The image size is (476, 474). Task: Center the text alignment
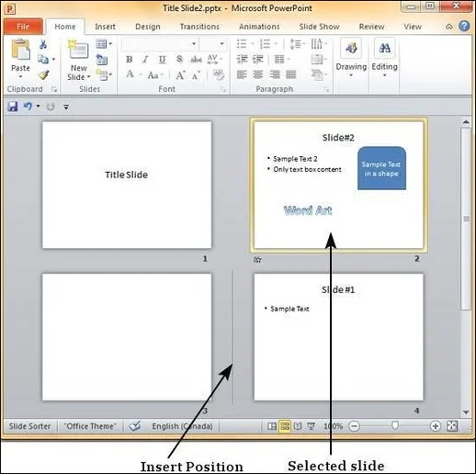[x=258, y=74]
